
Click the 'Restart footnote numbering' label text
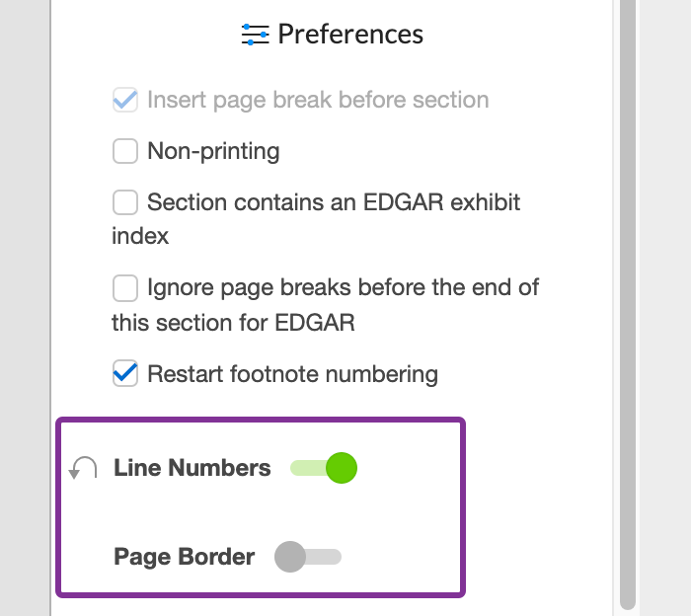point(292,374)
